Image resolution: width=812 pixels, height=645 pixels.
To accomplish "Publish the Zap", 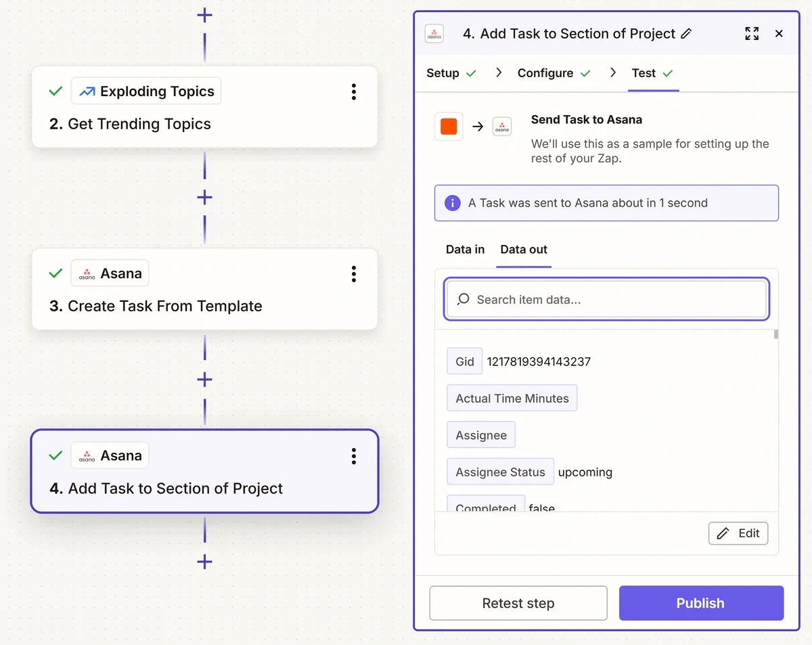I will (701, 603).
